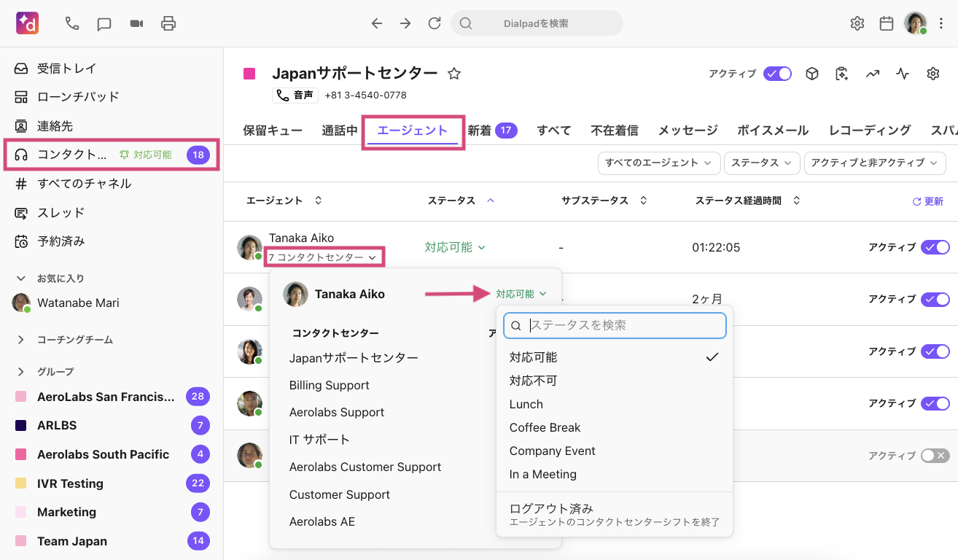Viewport: 958px width, 560px height.
Task: Open the analytics trend arrow icon
Action: pos(872,74)
